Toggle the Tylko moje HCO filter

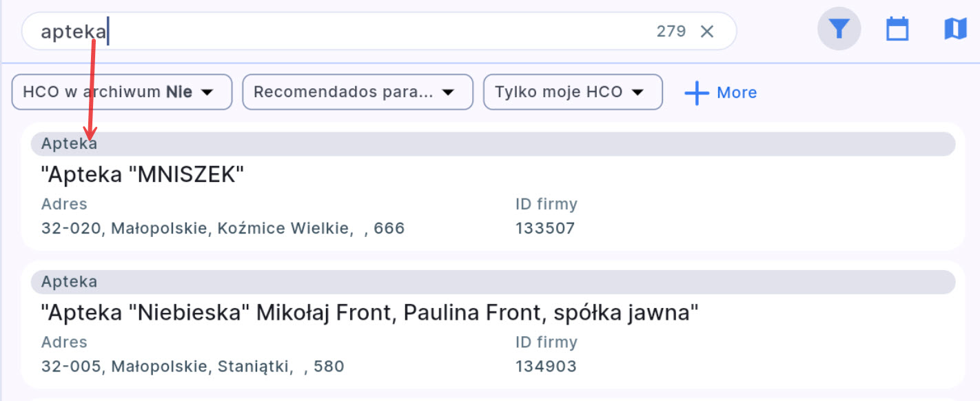click(573, 92)
